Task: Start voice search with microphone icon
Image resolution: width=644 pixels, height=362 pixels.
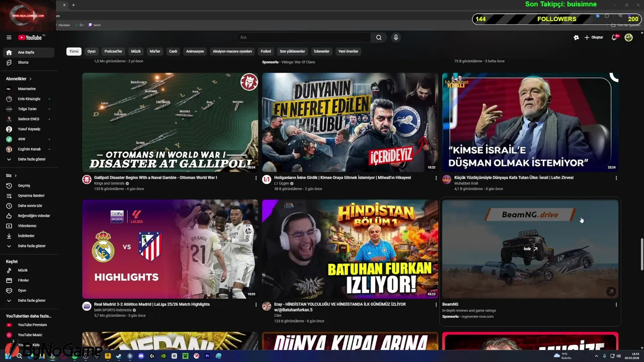Action: coord(396,37)
